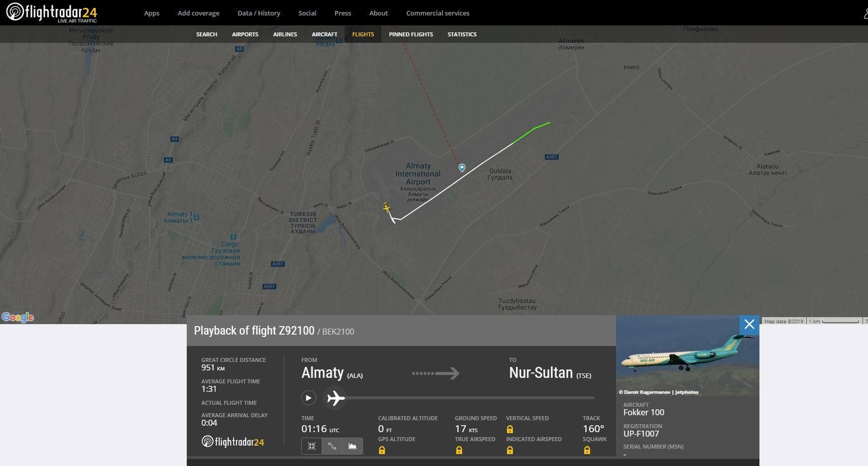This screenshot has height=466, width=868.
Task: Click the Vertical Speed lock icon
Action: tap(510, 429)
